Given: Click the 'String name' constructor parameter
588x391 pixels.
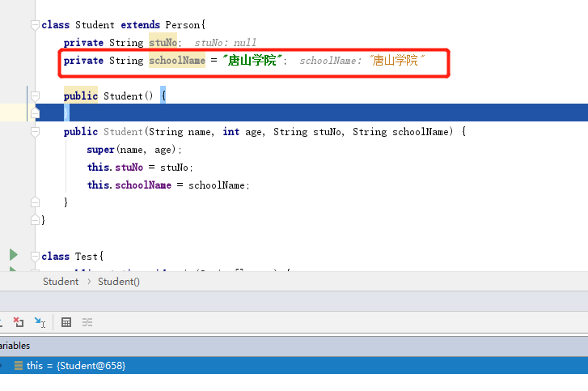Looking at the screenshot, I should click(x=180, y=132).
